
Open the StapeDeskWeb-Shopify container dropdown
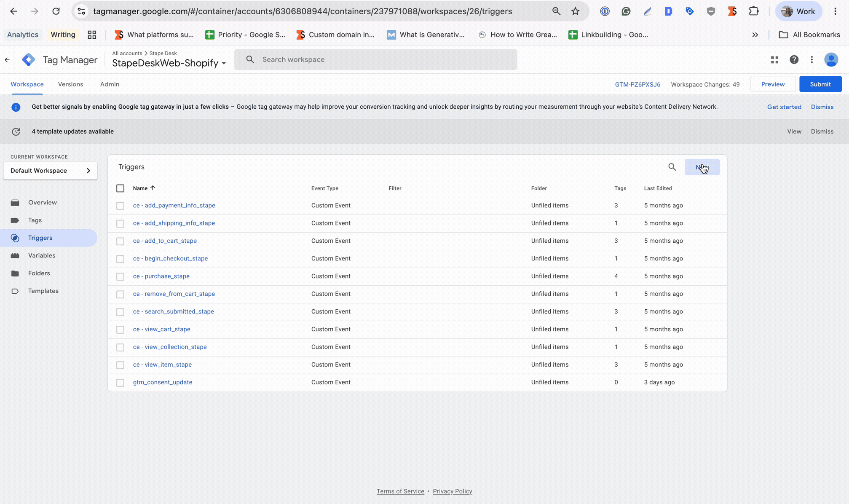169,63
